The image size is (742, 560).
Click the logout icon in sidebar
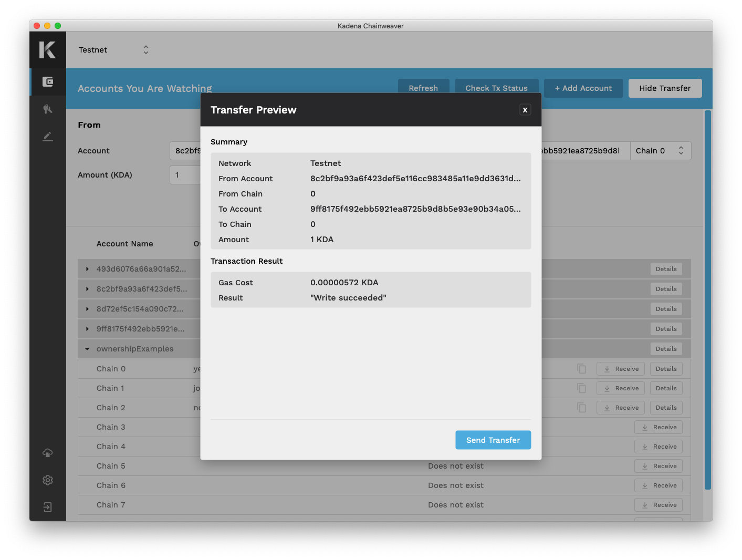click(x=48, y=507)
